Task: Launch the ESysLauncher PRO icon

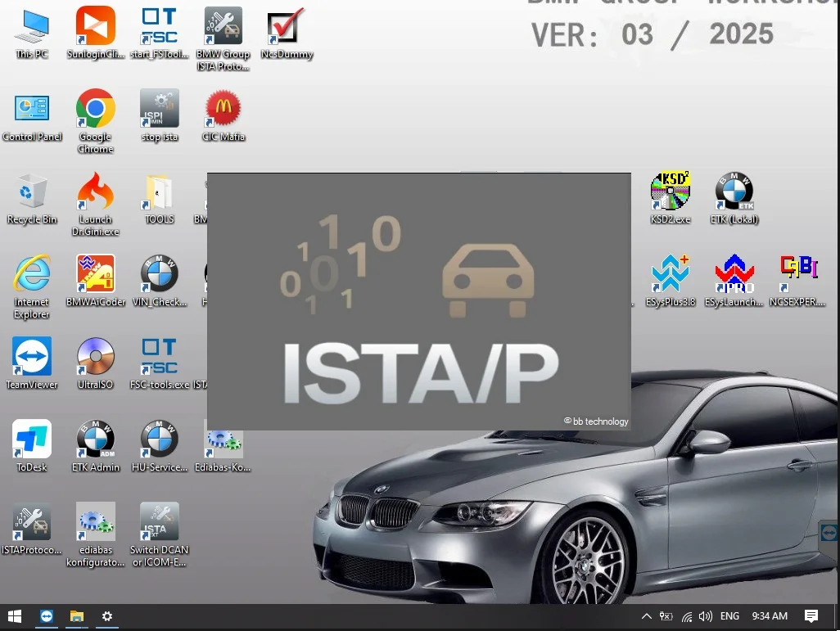Action: 734,275
